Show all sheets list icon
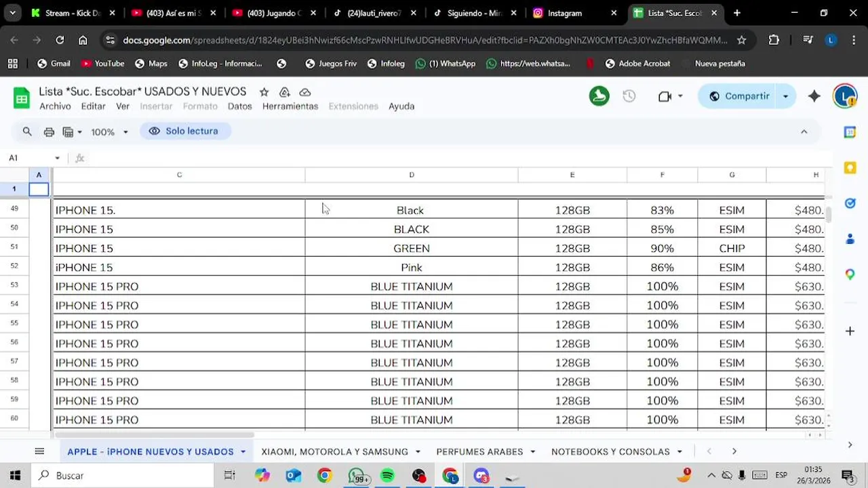 39,451
